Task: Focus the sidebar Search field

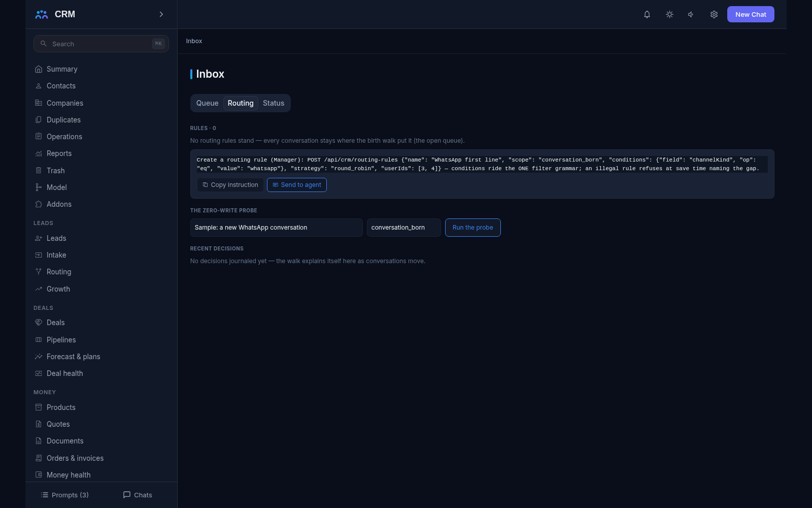Action: [x=101, y=44]
